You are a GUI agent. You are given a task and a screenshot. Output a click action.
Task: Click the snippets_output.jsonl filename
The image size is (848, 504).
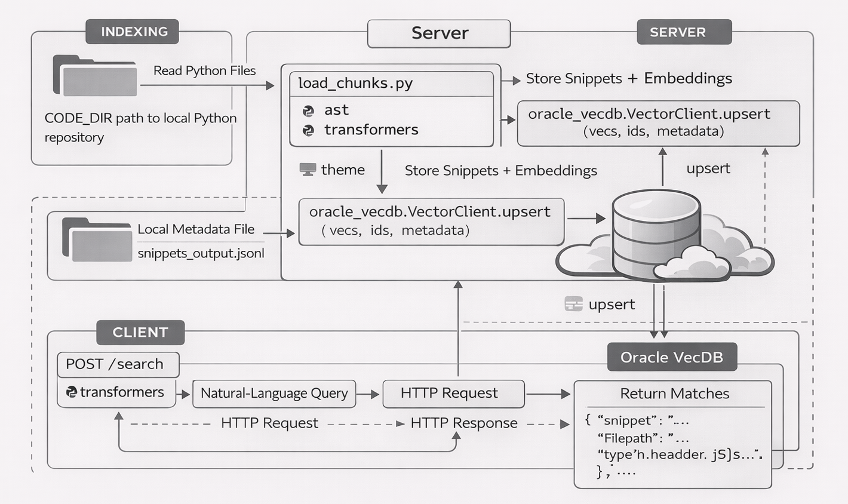(201, 253)
